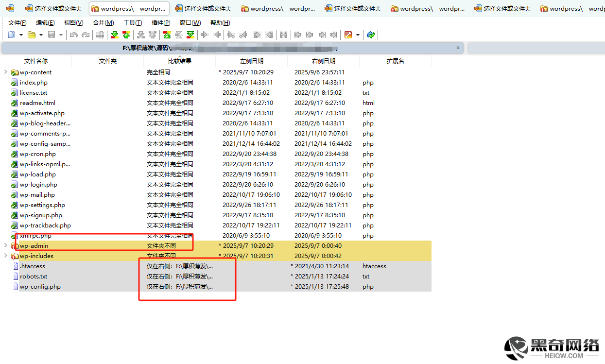Select the wp-login.php file name

[38, 185]
